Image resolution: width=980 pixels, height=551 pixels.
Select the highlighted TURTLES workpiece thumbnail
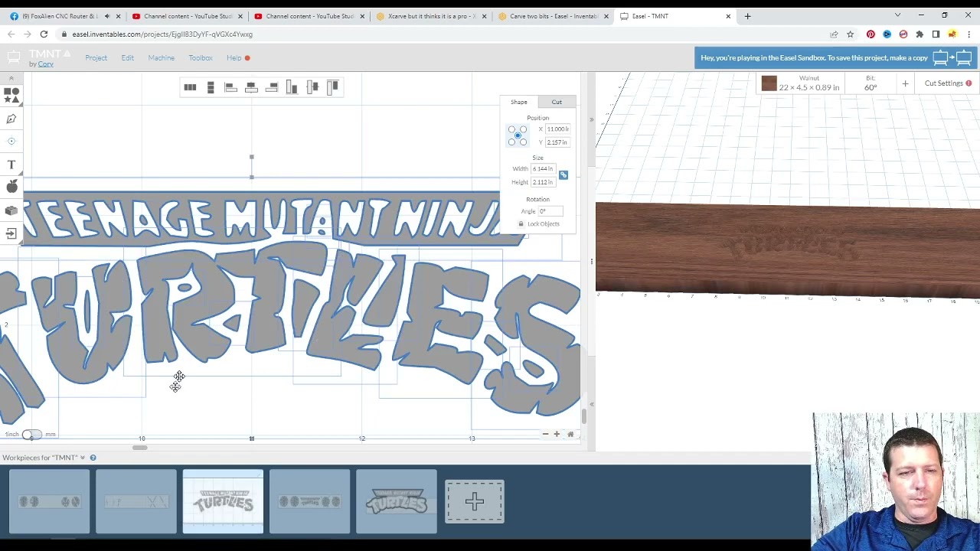tap(223, 501)
